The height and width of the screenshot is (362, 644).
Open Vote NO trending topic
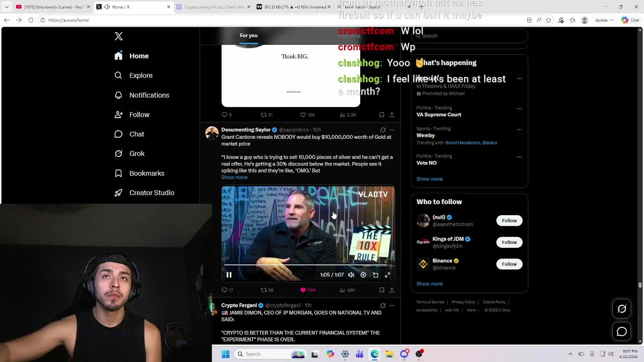[426, 163]
